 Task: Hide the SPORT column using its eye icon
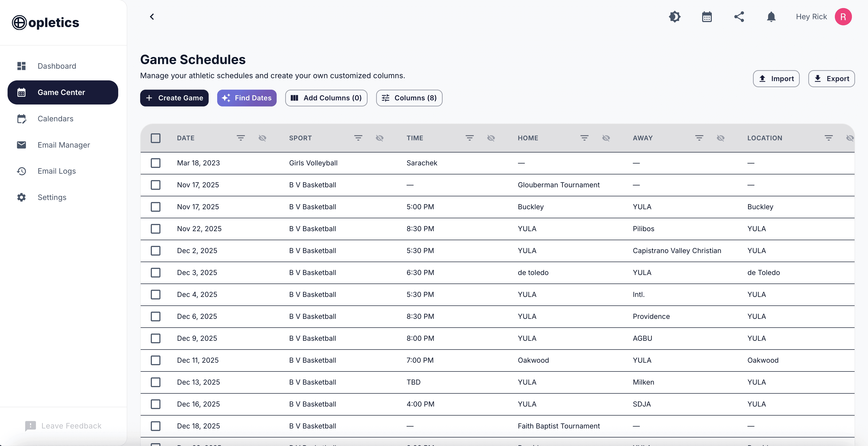click(380, 138)
